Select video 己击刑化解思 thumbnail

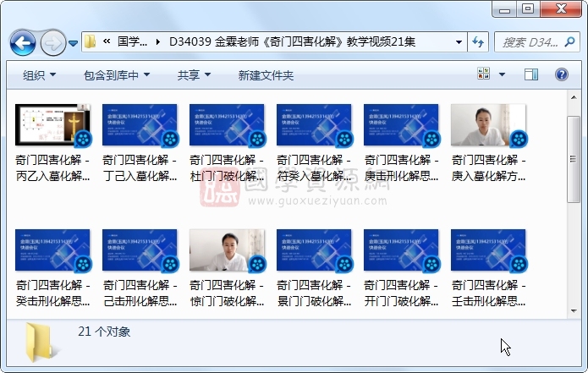pyautogui.click(x=140, y=250)
